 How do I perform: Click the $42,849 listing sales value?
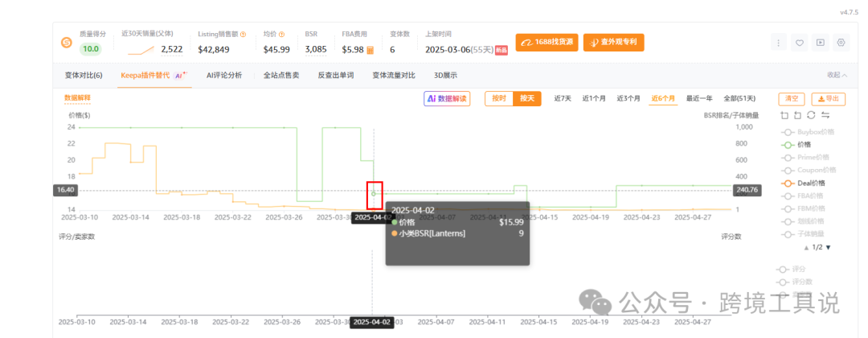click(214, 49)
